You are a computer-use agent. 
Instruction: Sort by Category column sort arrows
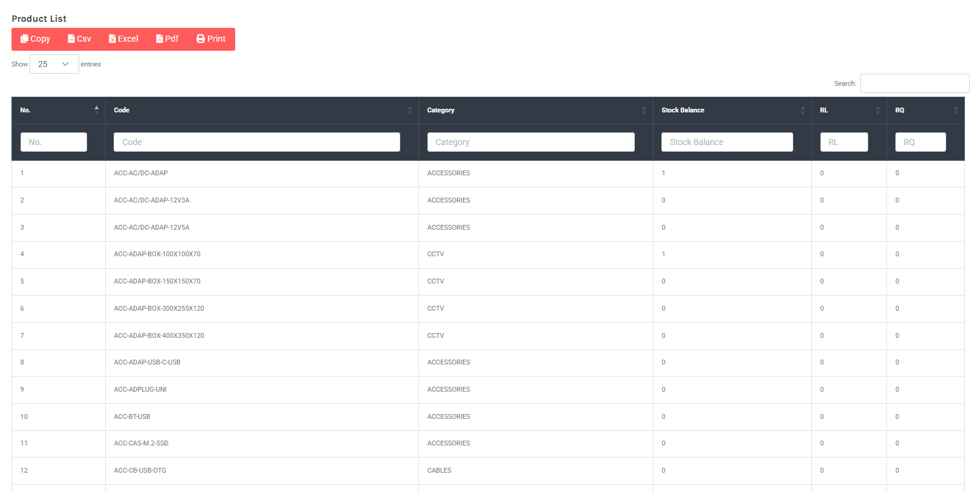[644, 110]
